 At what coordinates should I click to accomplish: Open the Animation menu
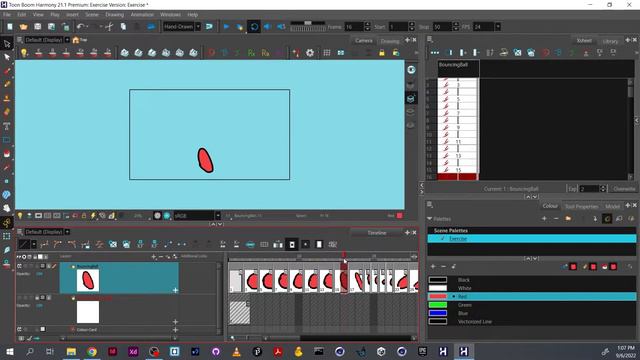click(142, 14)
